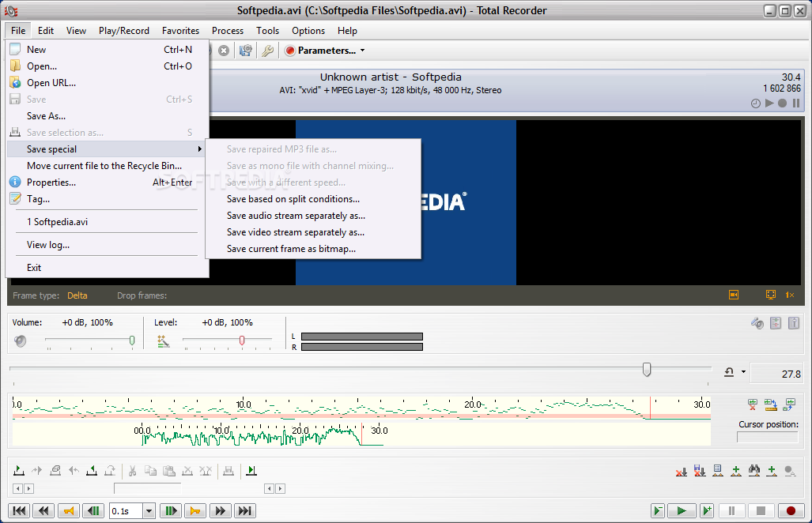The height and width of the screenshot is (523, 812).
Task: Click the Level auto-adjust wand icon
Action: tap(163, 341)
